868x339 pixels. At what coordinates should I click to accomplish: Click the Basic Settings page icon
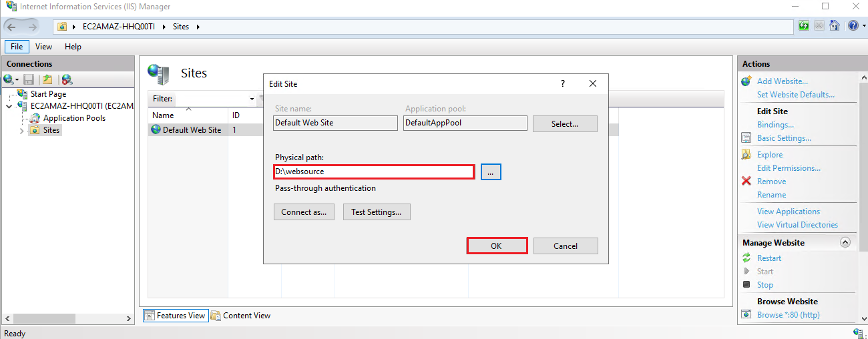pos(746,138)
